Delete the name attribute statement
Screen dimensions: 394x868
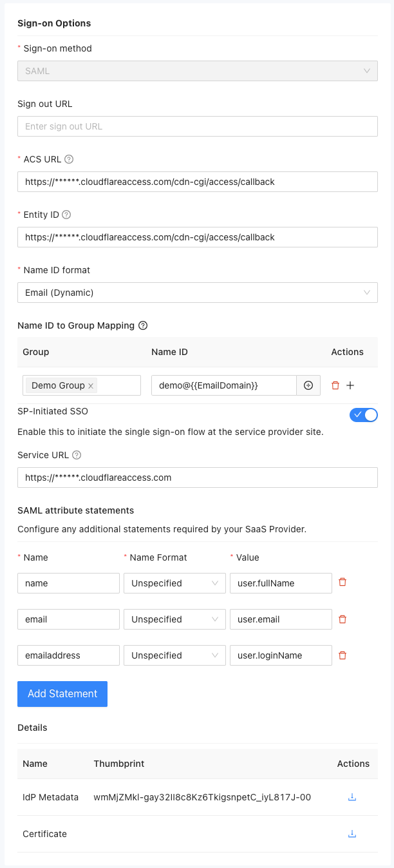tap(342, 582)
